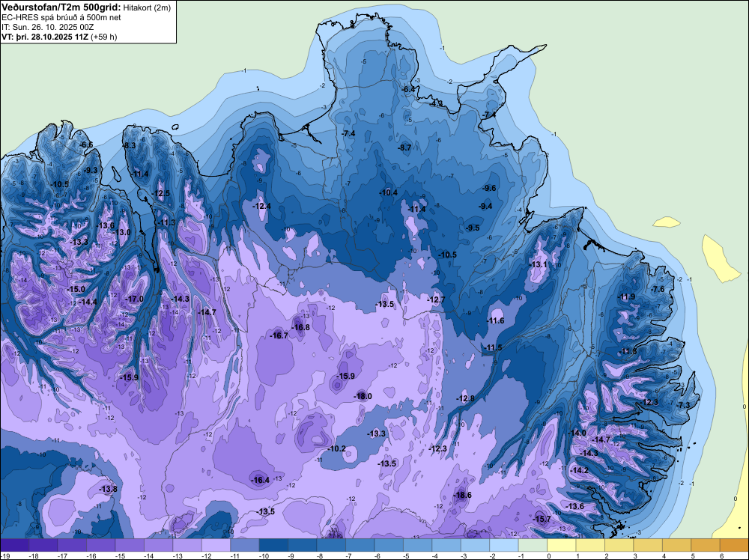Click the legend swatch between -7 and -6
Viewport: 749px width, 560px height.
(x=360, y=545)
